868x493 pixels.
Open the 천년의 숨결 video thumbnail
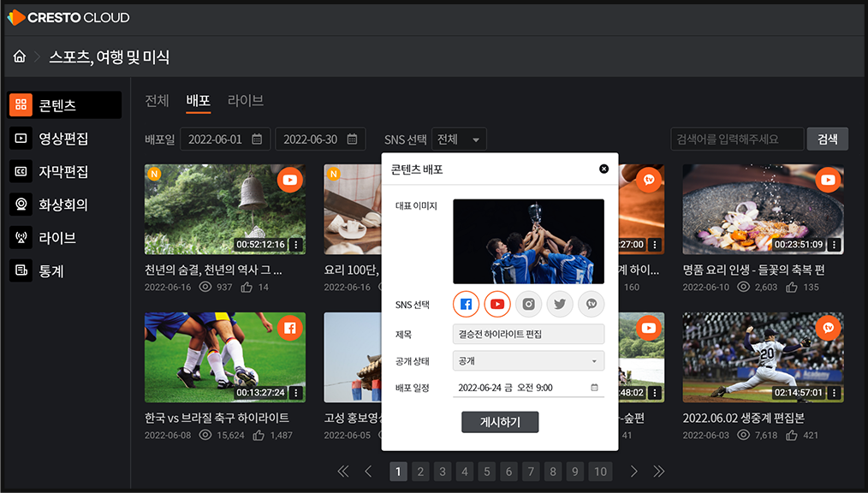[x=225, y=209]
